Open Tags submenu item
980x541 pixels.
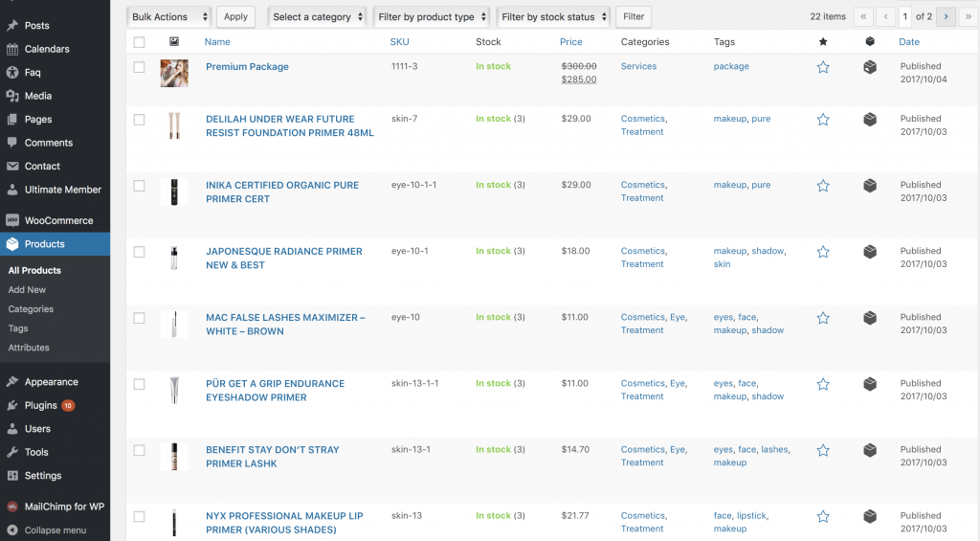[18, 328]
